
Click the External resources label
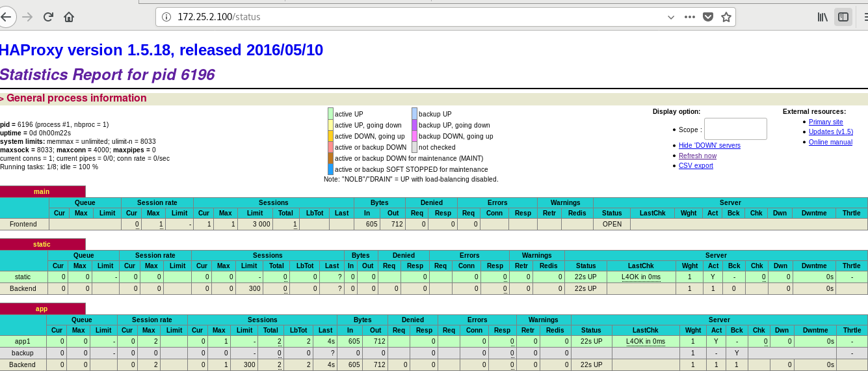815,111
